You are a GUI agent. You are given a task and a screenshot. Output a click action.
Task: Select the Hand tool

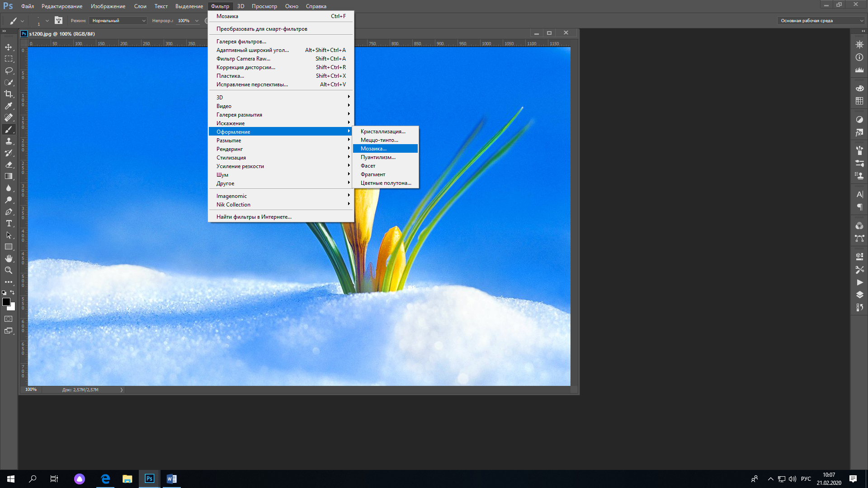coord(9,258)
